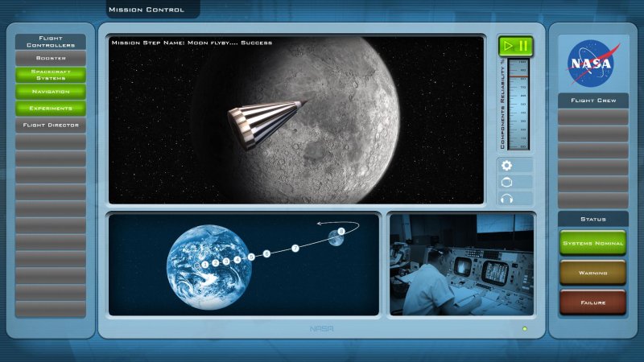Click the spacecraft capsule in the view
The image size is (644, 362).
[267, 125]
